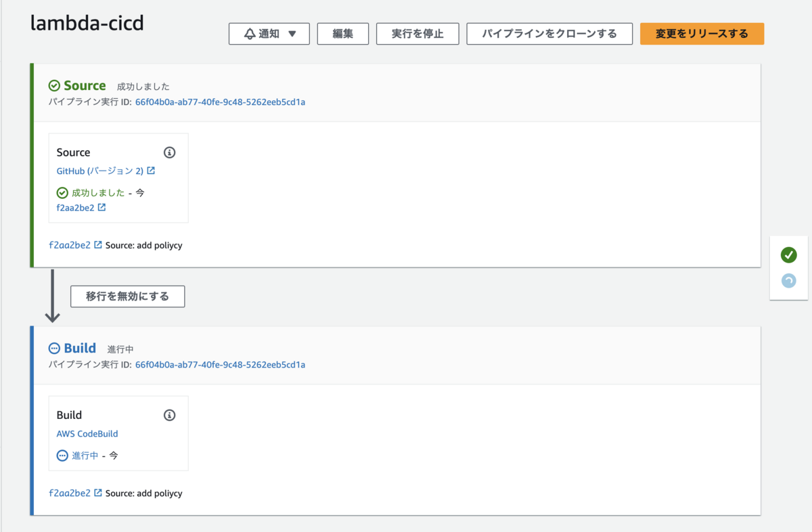Clone the pipeline with パイプラインをクローンする
Screen dimensions: 812x532
[x=549, y=33]
